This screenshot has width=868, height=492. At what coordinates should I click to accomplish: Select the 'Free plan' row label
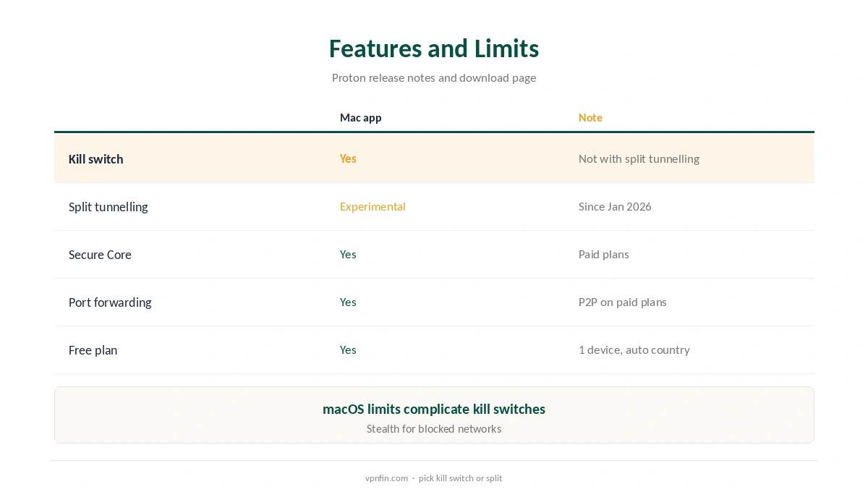(x=93, y=350)
